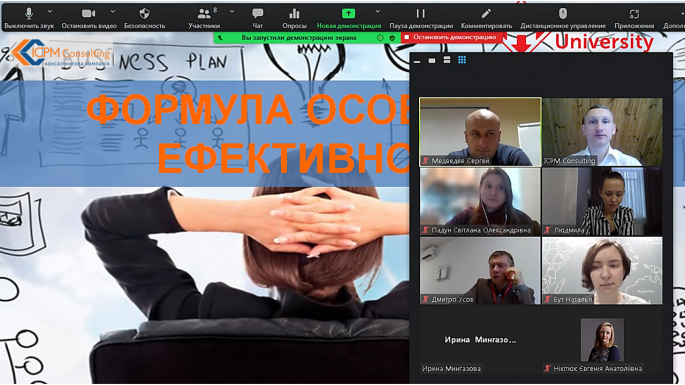Click Вы запустили демонстрацию экрана text
This screenshot has height=385, width=685.
point(299,38)
